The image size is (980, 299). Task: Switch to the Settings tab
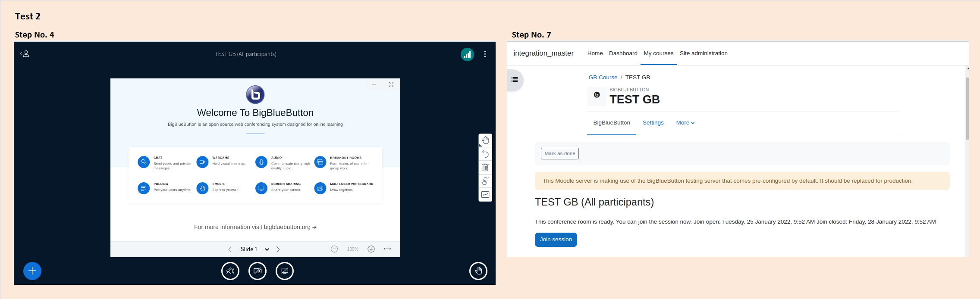tap(653, 123)
